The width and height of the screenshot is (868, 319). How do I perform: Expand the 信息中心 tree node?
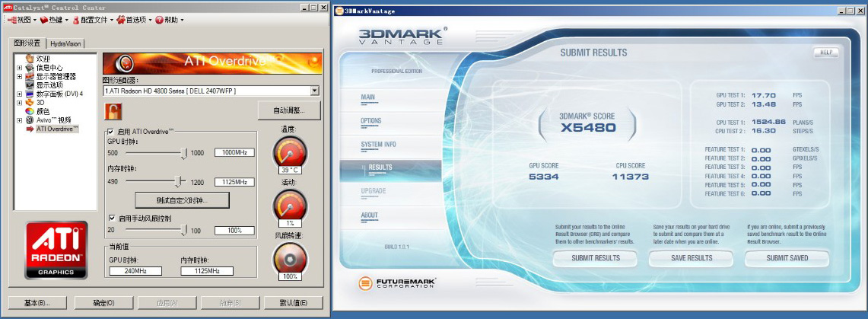tap(19, 68)
